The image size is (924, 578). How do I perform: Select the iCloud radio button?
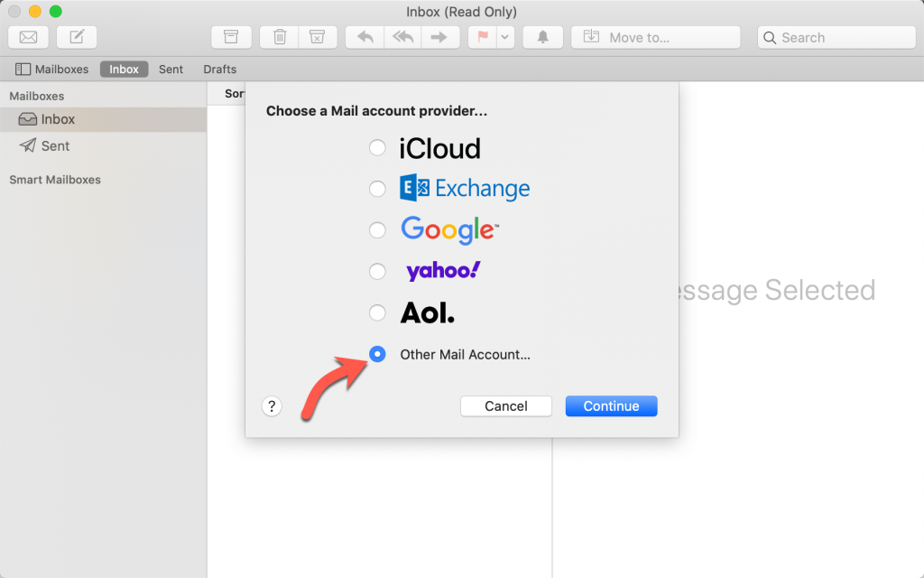click(377, 147)
